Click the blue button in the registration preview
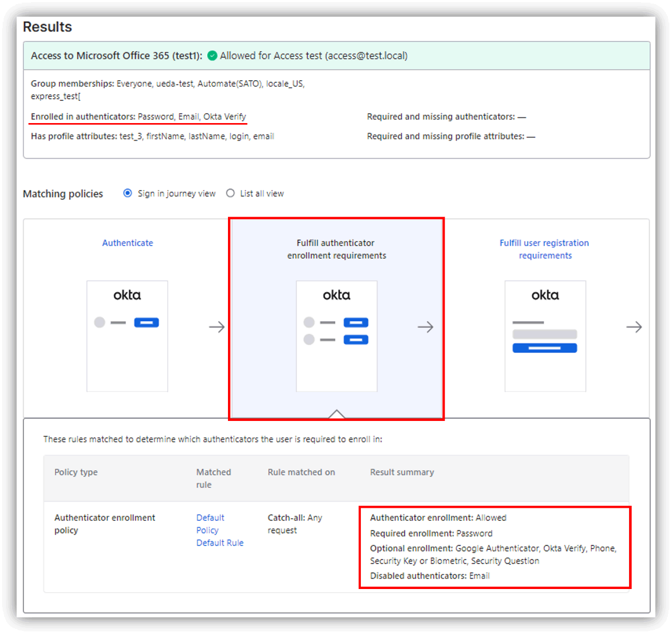 click(x=544, y=348)
